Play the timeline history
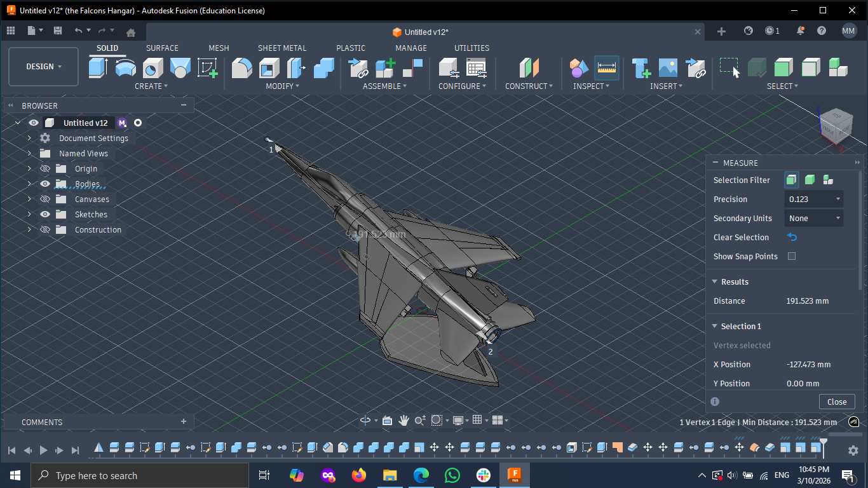The image size is (868, 488). click(43, 450)
